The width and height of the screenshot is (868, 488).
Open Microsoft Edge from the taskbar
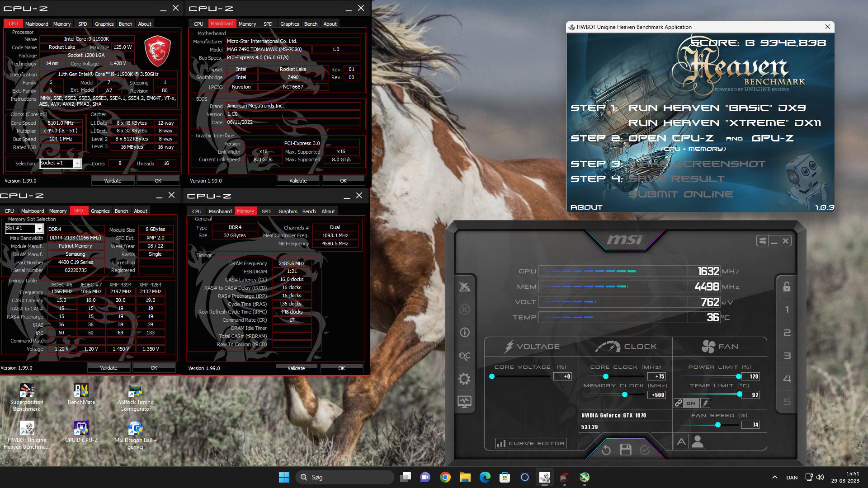tap(485, 477)
